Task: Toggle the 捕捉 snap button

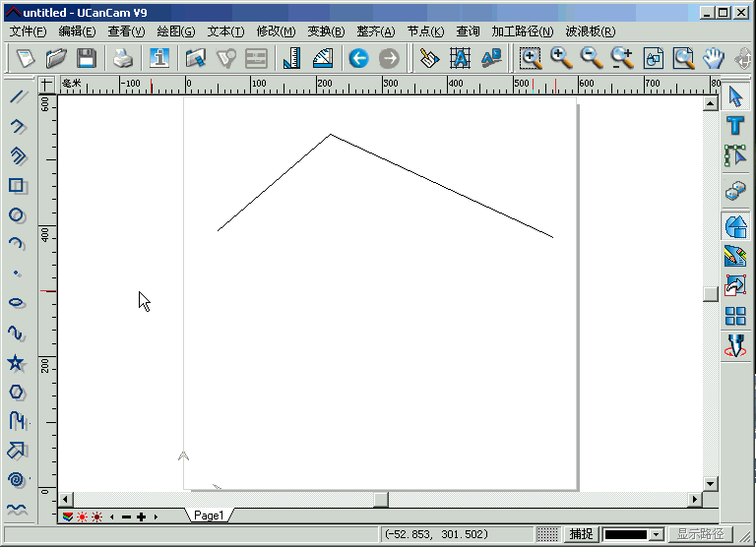Action: 581,534
